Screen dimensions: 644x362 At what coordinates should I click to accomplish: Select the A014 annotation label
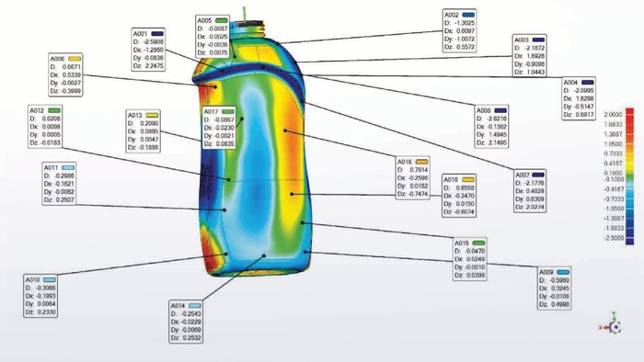point(186,322)
